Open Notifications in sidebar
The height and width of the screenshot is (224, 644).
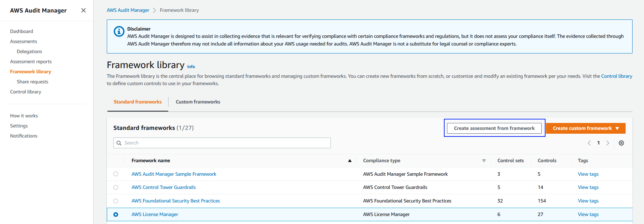click(x=24, y=136)
